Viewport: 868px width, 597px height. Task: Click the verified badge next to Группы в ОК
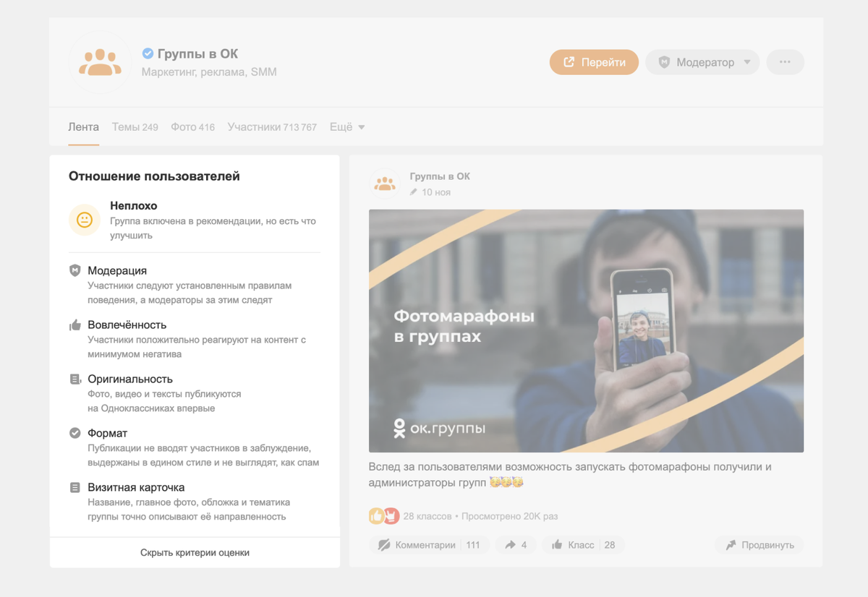pyautogui.click(x=148, y=53)
